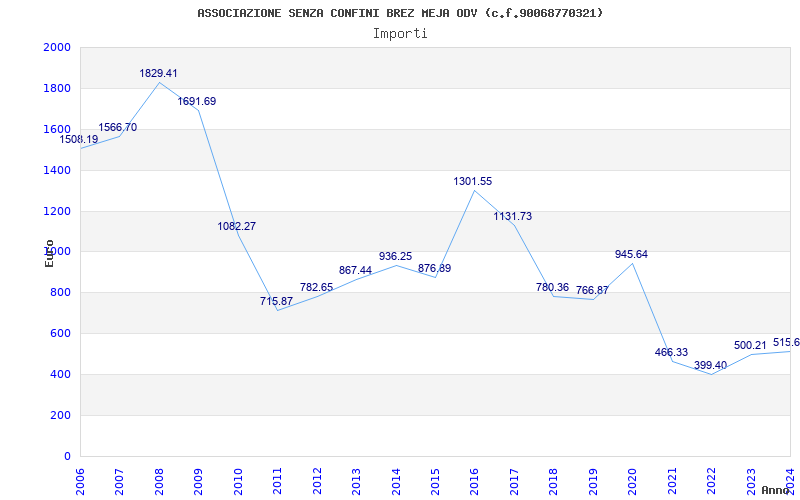Click the y-axis value 1400

pyautogui.click(x=57, y=170)
